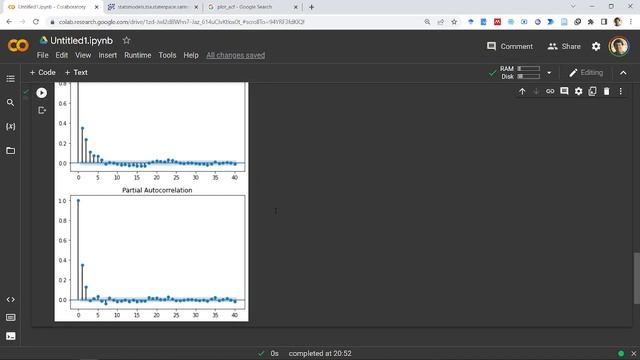This screenshot has height=360, width=640.
Task: Click completed at 20:52 status text
Action: tap(320, 353)
